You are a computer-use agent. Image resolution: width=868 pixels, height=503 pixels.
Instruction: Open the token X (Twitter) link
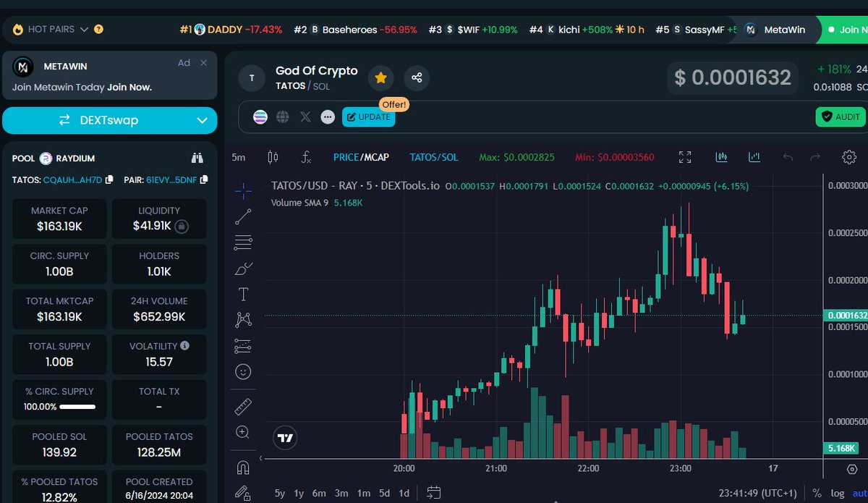pyautogui.click(x=305, y=117)
